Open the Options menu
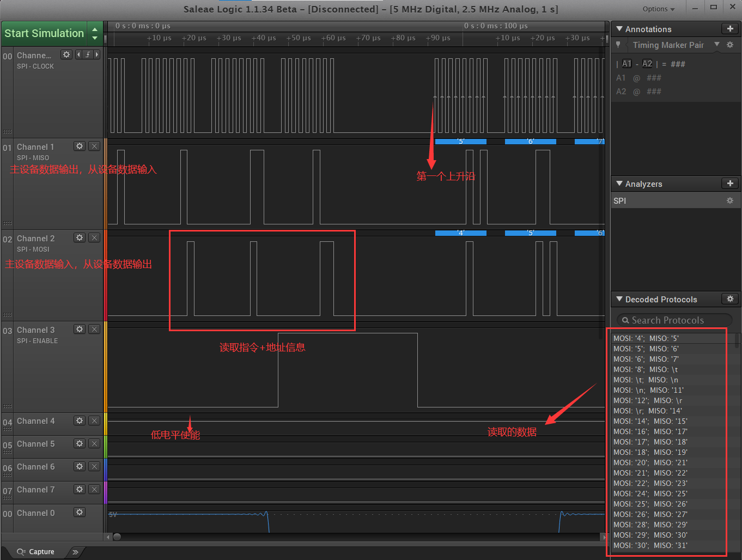The image size is (742, 560). point(658,9)
